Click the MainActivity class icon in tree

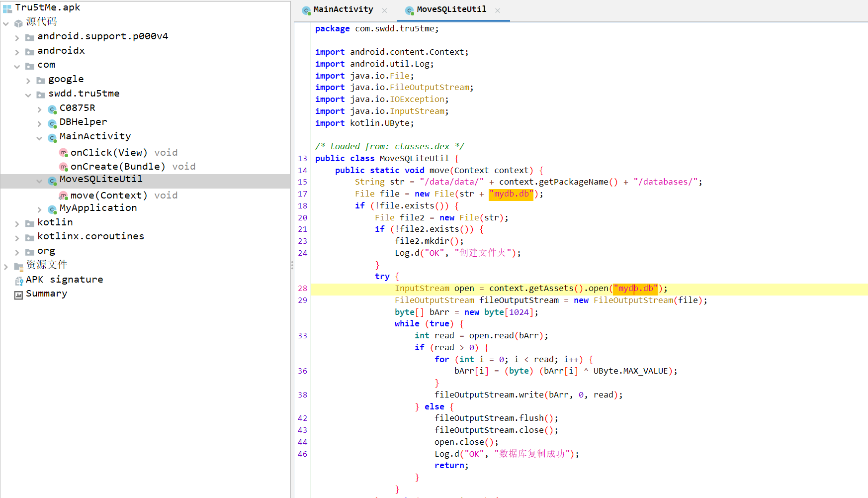pyautogui.click(x=52, y=137)
